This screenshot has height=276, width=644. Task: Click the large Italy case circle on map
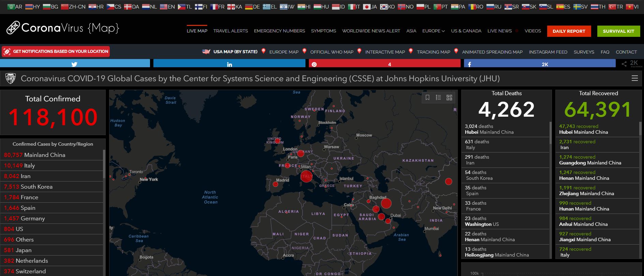tap(306, 176)
